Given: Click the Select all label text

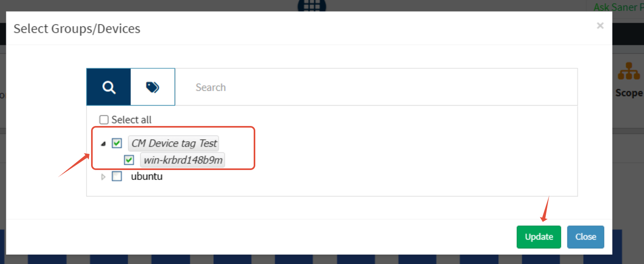Looking at the screenshot, I should coord(131,120).
